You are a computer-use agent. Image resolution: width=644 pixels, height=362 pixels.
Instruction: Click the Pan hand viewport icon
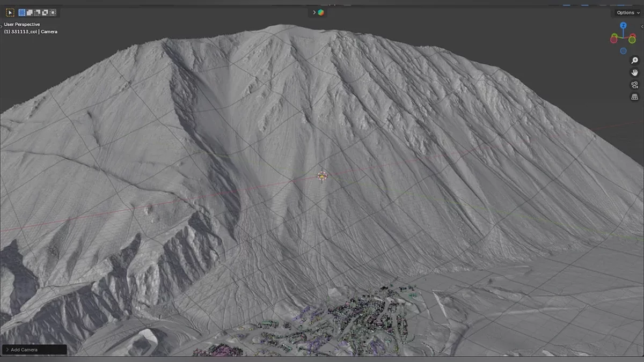[634, 72]
